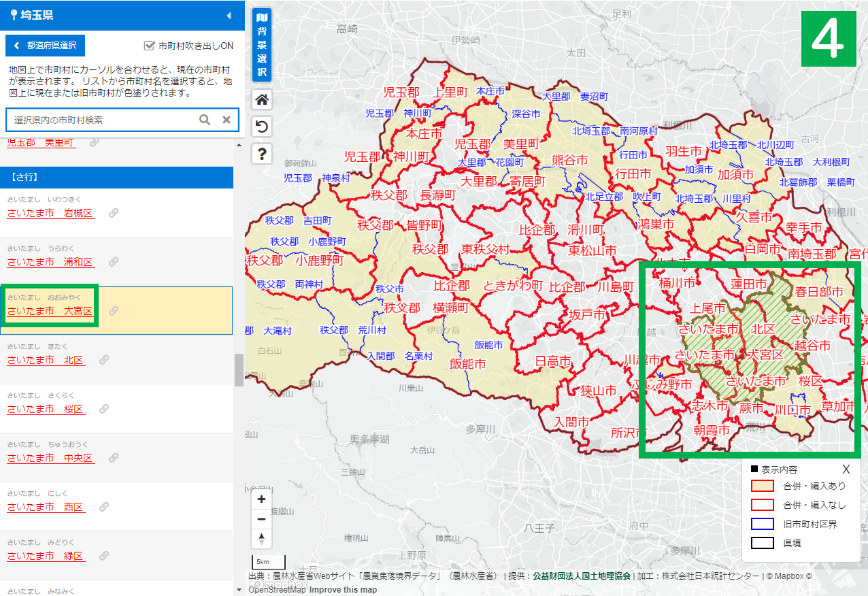Click link icon beside さいたま市 大宮区
Image resolution: width=868 pixels, height=596 pixels.
114,311
